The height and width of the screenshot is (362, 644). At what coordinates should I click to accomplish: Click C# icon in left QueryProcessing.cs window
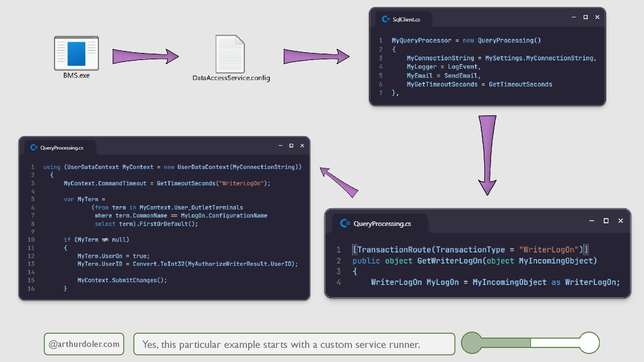(34, 147)
